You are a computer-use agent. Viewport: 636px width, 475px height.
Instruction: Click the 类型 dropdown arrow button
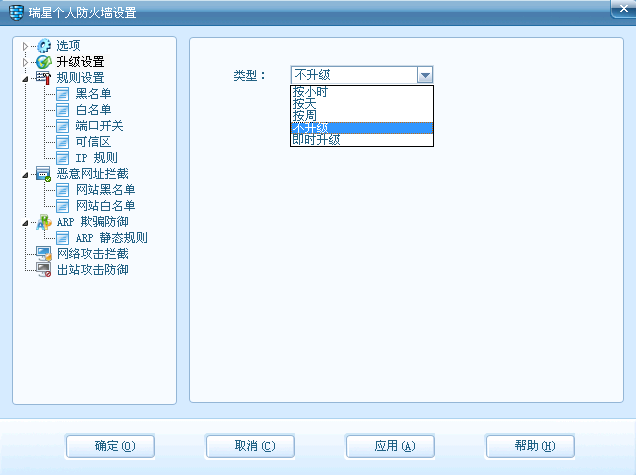(425, 75)
